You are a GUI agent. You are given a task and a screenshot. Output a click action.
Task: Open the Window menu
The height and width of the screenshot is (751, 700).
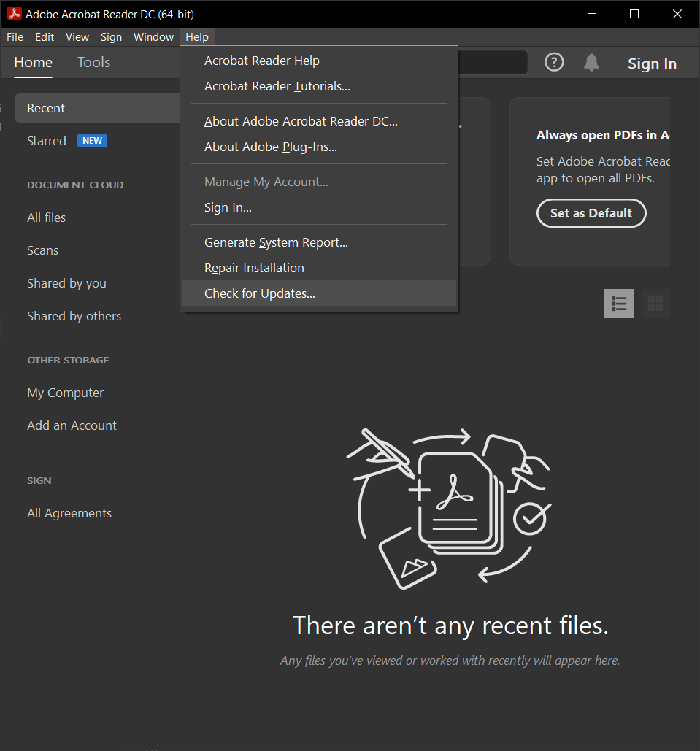(x=153, y=36)
